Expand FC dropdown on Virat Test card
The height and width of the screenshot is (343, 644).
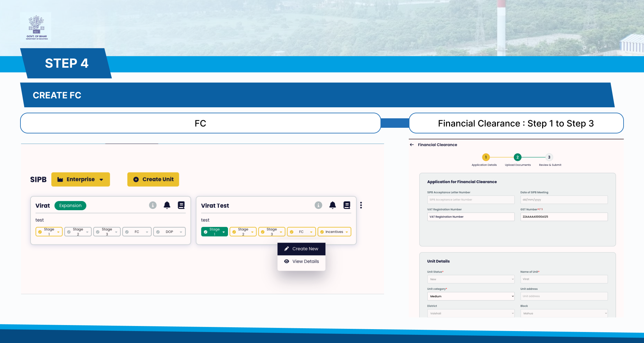(301, 232)
